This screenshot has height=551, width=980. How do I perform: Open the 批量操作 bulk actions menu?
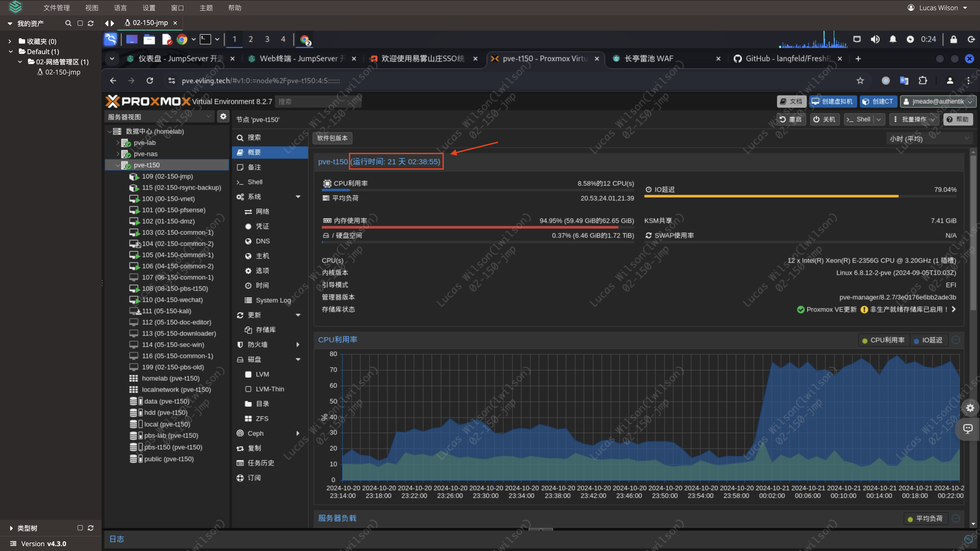(914, 119)
